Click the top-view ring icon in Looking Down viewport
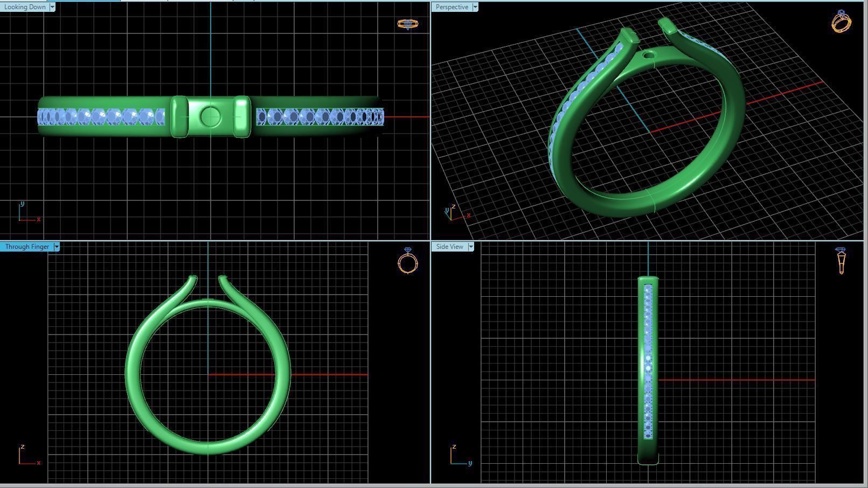This screenshot has width=868, height=488. [407, 24]
